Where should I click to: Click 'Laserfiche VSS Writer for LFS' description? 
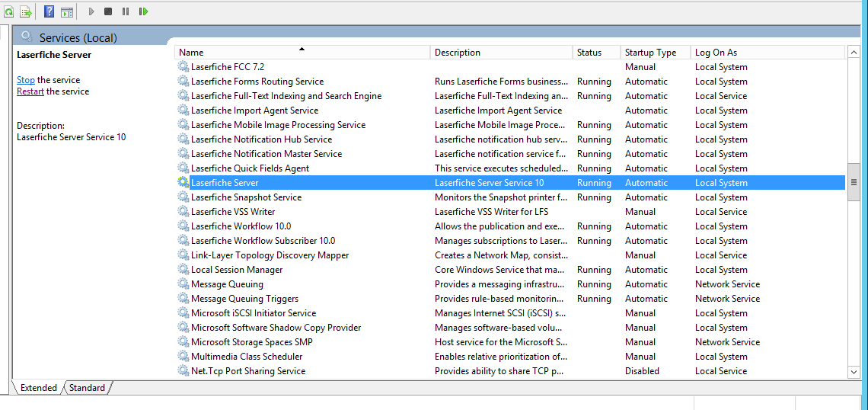(x=492, y=212)
